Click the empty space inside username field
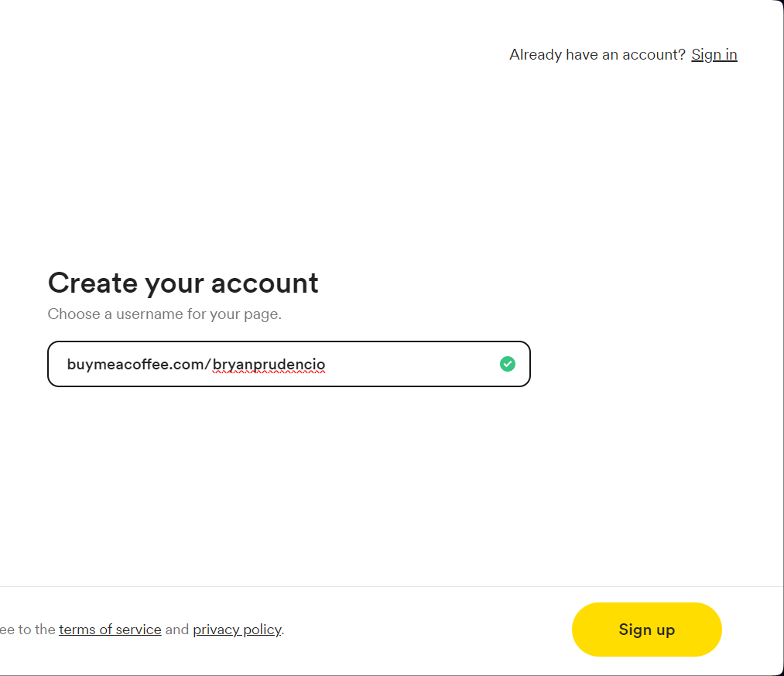 [x=410, y=364]
